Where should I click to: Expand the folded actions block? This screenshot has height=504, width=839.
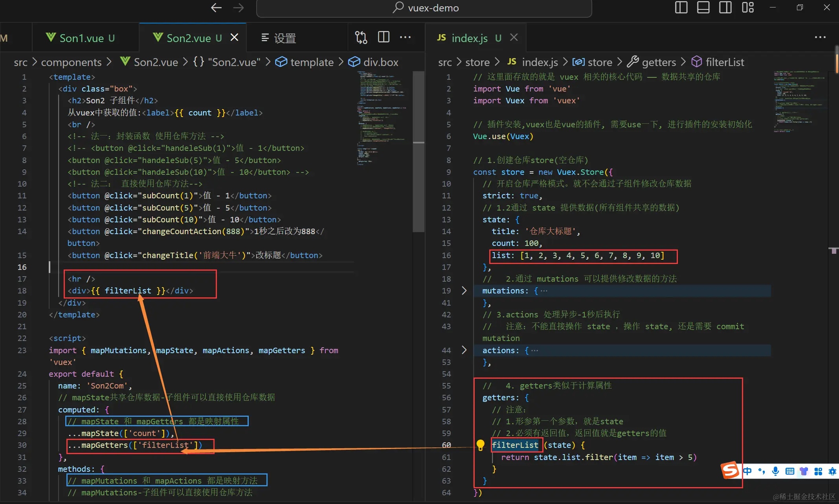(464, 350)
